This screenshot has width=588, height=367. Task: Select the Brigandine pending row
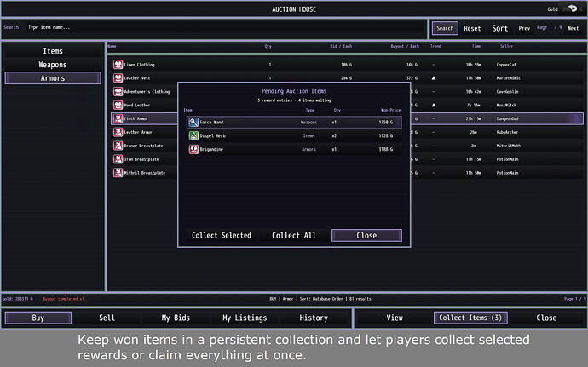294,149
